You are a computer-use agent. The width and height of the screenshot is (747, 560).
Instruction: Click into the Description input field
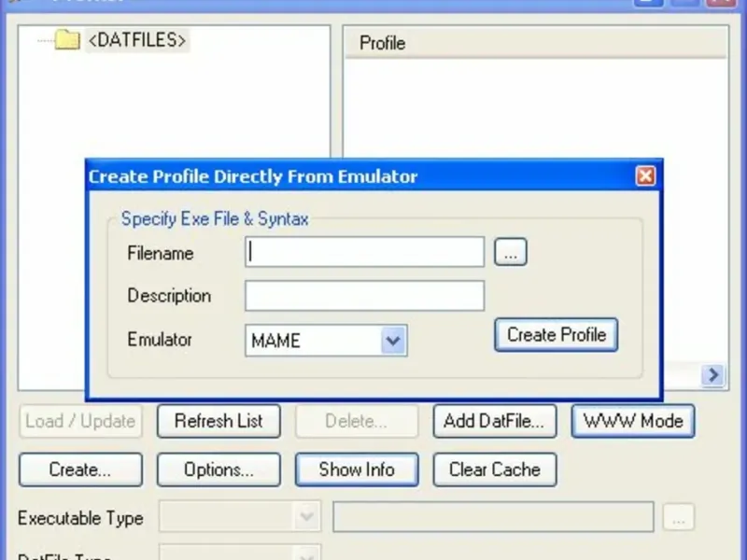(364, 296)
